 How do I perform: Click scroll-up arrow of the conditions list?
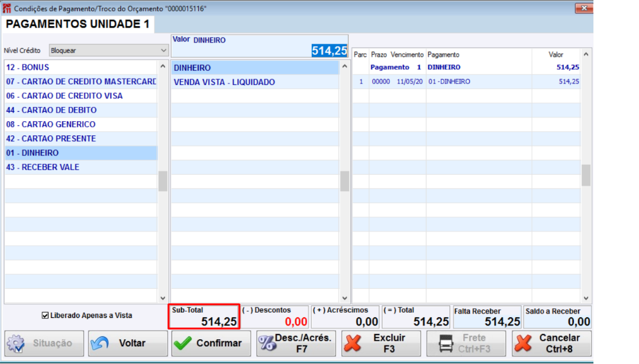tap(345, 66)
